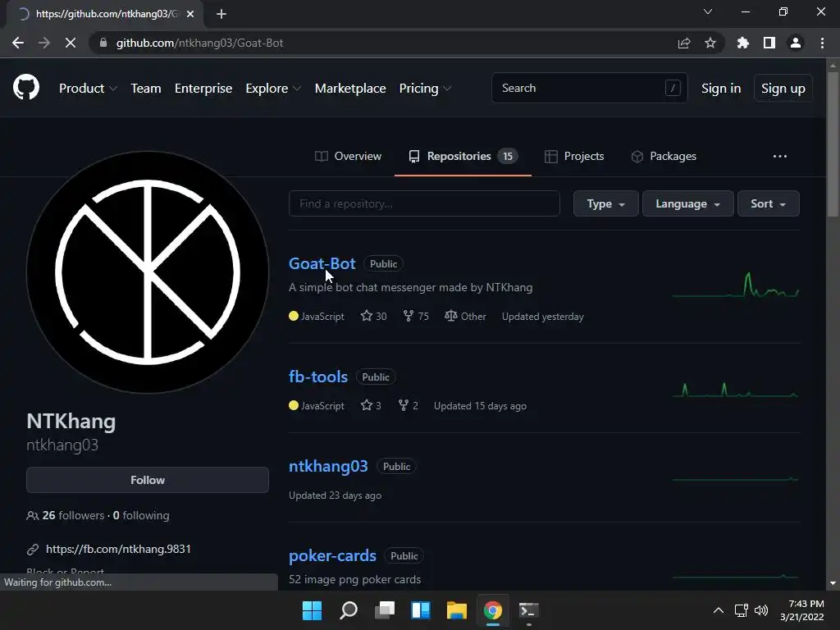Open the Team nav link
Screen dimensions: 840x630
point(146,88)
